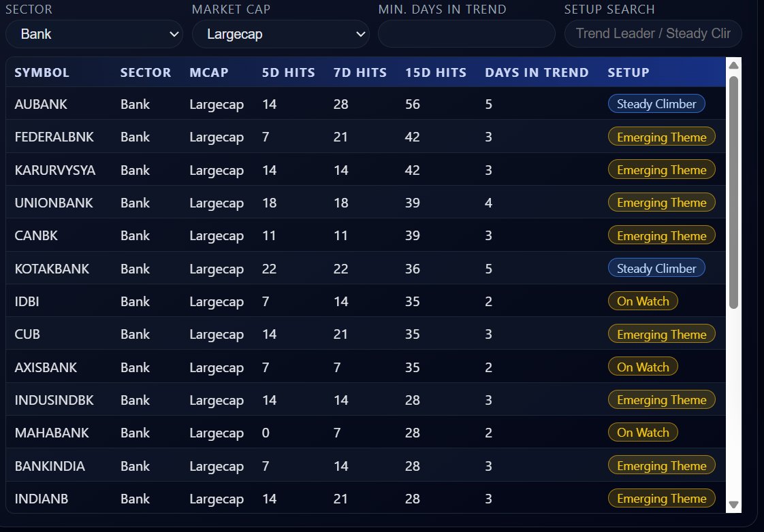The width and height of the screenshot is (764, 532).
Task: Click AUBANK's 7D hits value 28
Action: [x=340, y=104]
